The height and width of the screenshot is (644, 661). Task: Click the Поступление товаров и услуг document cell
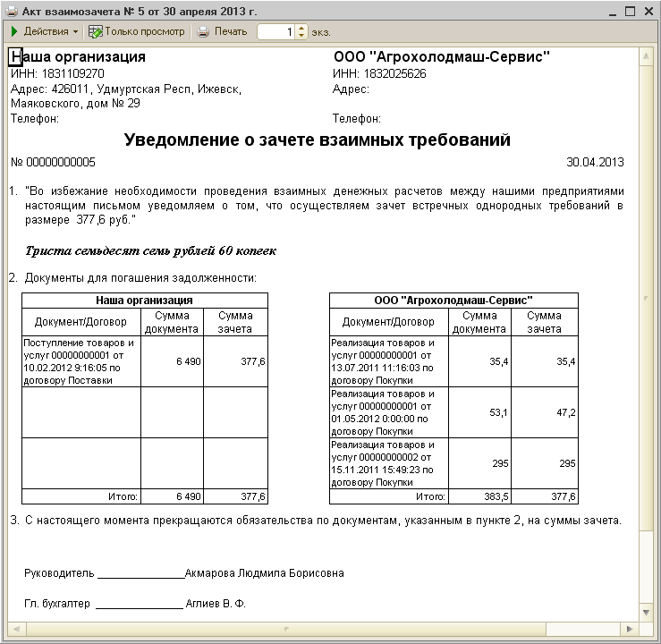click(x=81, y=361)
